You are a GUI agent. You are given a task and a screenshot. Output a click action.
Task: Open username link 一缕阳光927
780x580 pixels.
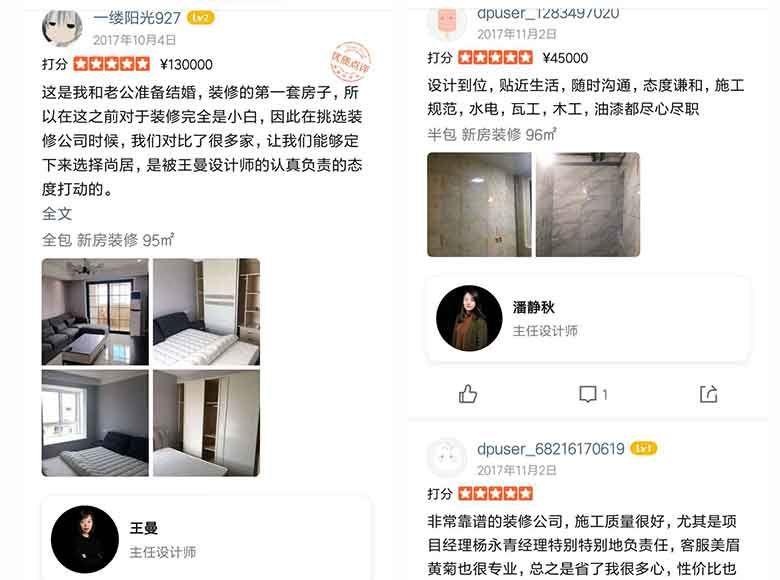pos(137,18)
